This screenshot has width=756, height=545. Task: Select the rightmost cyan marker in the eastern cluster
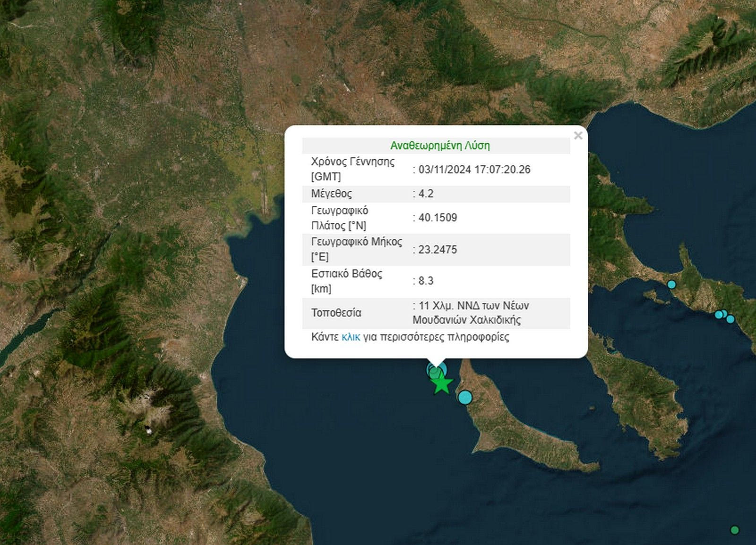point(730,319)
